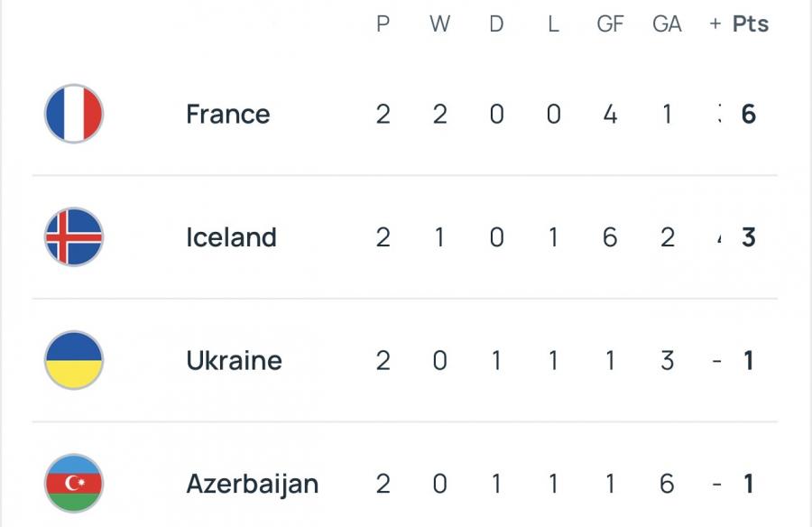
Task: Click the D column header
Action: pos(496,24)
